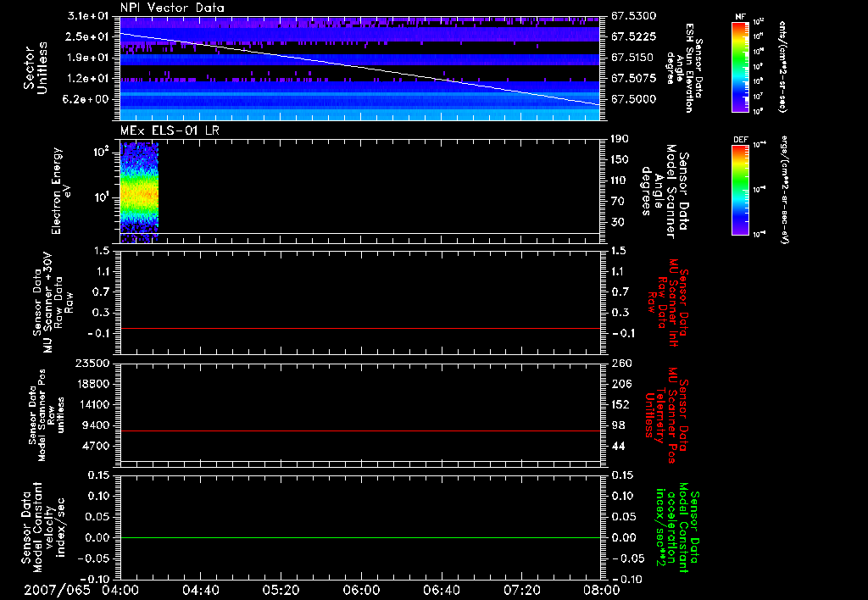Click the 150 scanner angle tick
Image resolution: width=868 pixels, height=600 pixels.
(x=620, y=160)
